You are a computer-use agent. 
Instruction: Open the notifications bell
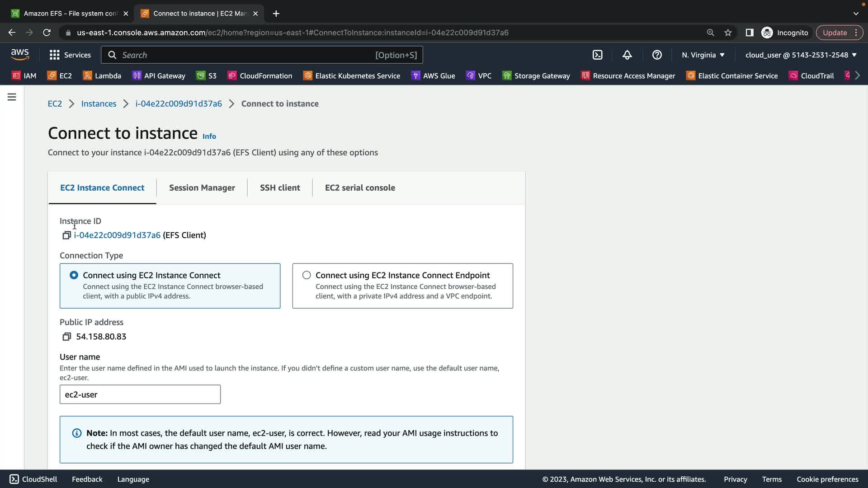[627, 55]
